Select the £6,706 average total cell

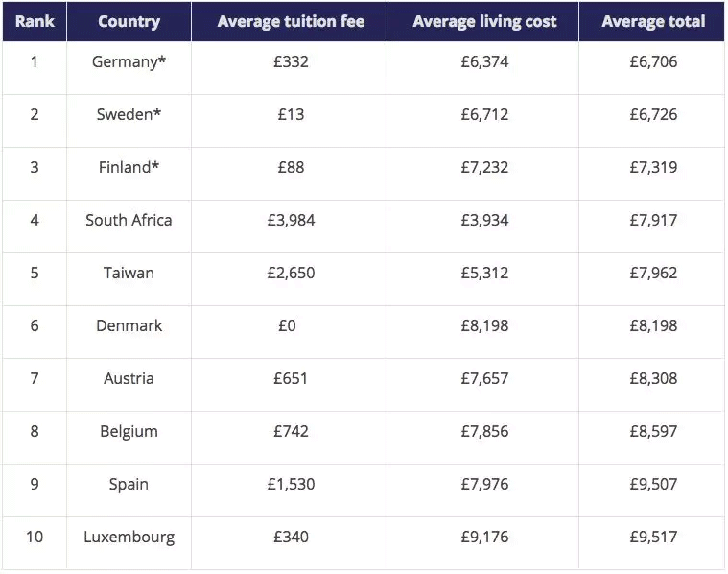click(653, 61)
